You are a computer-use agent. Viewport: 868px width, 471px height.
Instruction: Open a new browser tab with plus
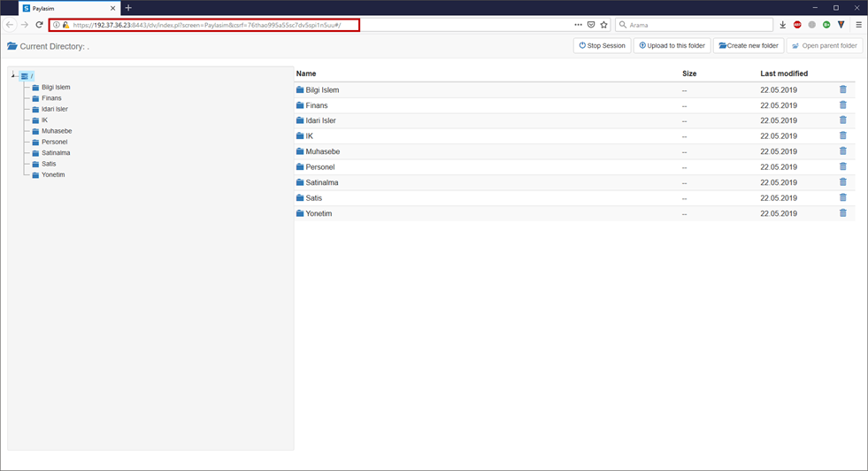click(x=128, y=8)
